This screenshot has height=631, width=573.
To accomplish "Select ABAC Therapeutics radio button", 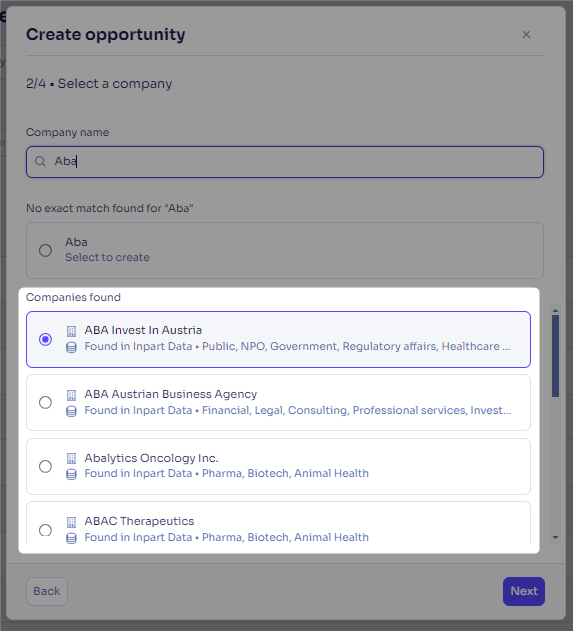I will tap(45, 530).
